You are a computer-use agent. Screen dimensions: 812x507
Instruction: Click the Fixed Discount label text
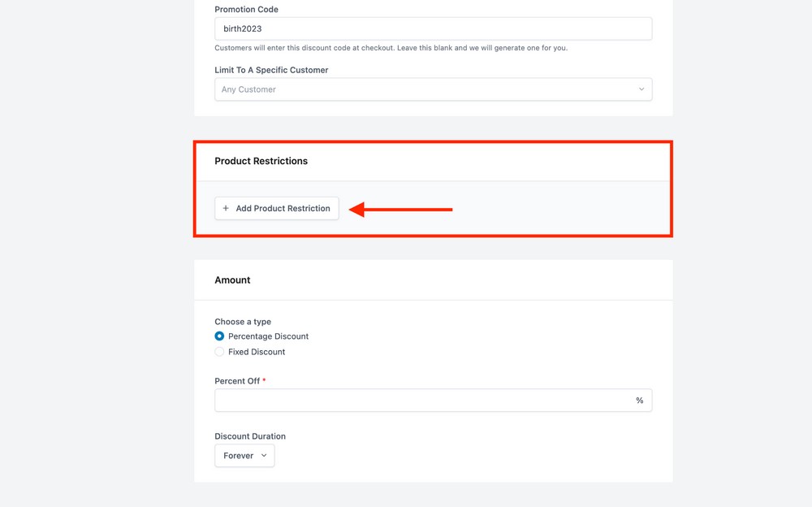pyautogui.click(x=257, y=352)
